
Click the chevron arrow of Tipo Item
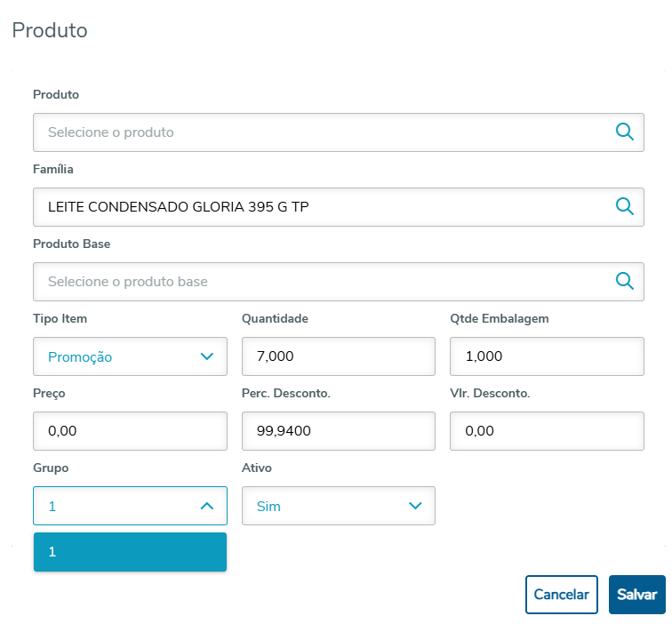coord(207,356)
